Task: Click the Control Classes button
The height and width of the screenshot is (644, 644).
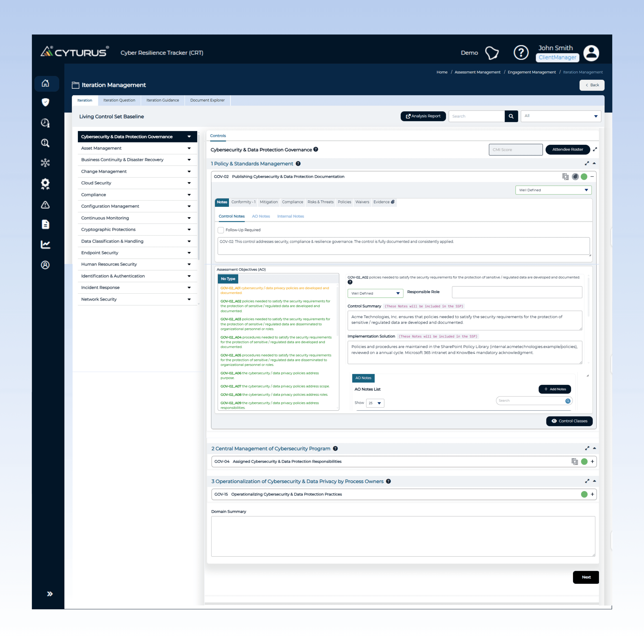Action: (x=569, y=421)
